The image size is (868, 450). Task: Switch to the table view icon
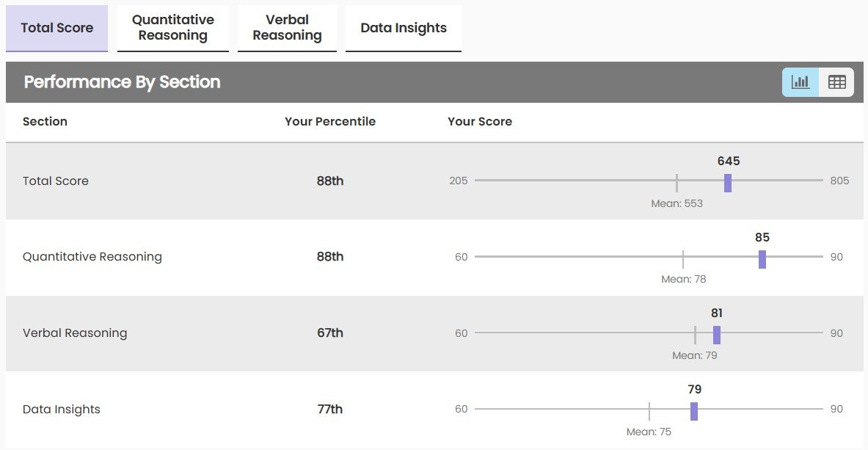(837, 82)
